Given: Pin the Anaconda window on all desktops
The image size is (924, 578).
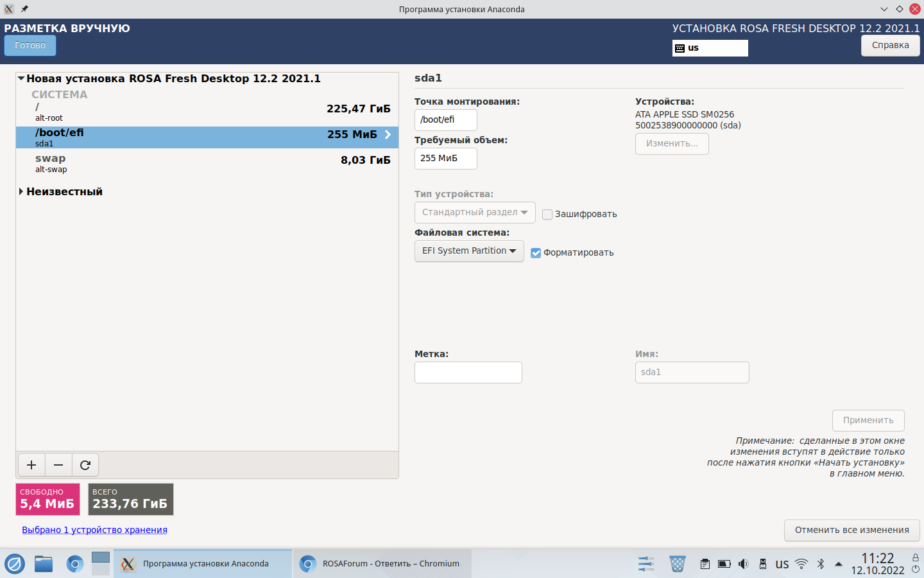Looking at the screenshot, I should point(24,9).
